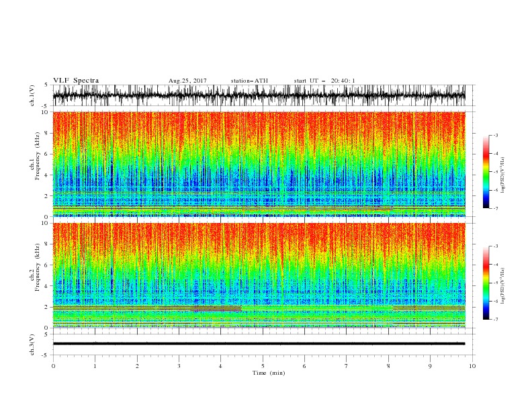This screenshot has height=411, width=532.
Task: Click the "5" tick on the time axis
Action: click(x=263, y=366)
